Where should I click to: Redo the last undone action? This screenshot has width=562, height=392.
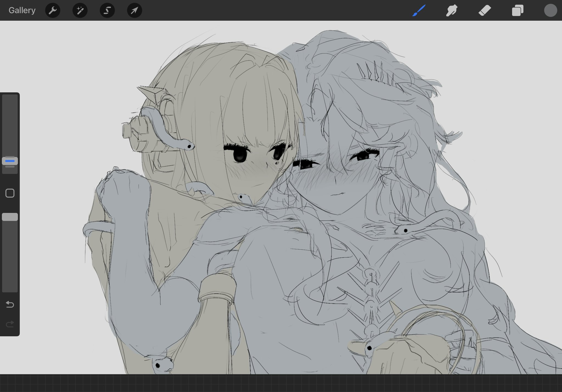pos(10,324)
